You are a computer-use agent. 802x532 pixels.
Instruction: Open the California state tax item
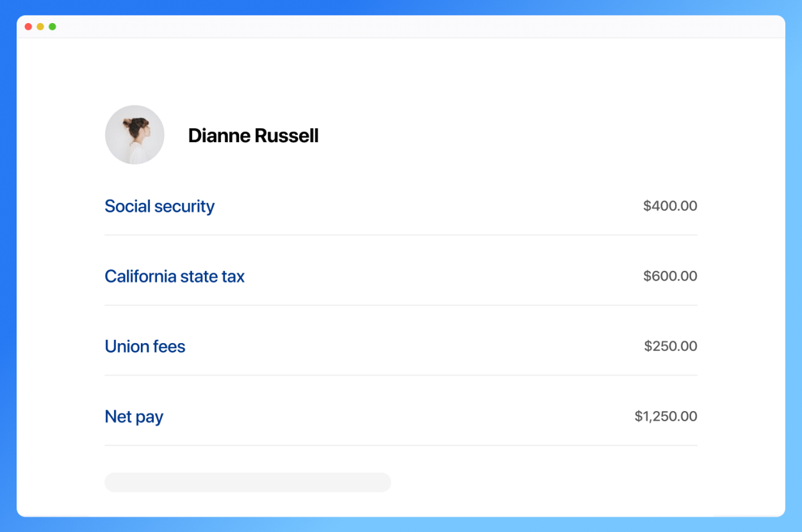pyautogui.click(x=174, y=277)
